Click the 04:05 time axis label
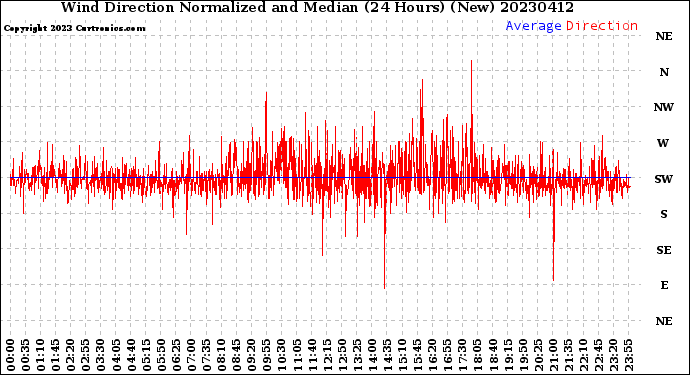 click(x=116, y=355)
